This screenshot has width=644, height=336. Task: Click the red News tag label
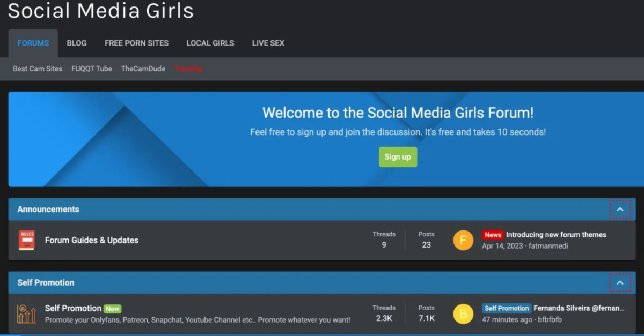(492, 235)
